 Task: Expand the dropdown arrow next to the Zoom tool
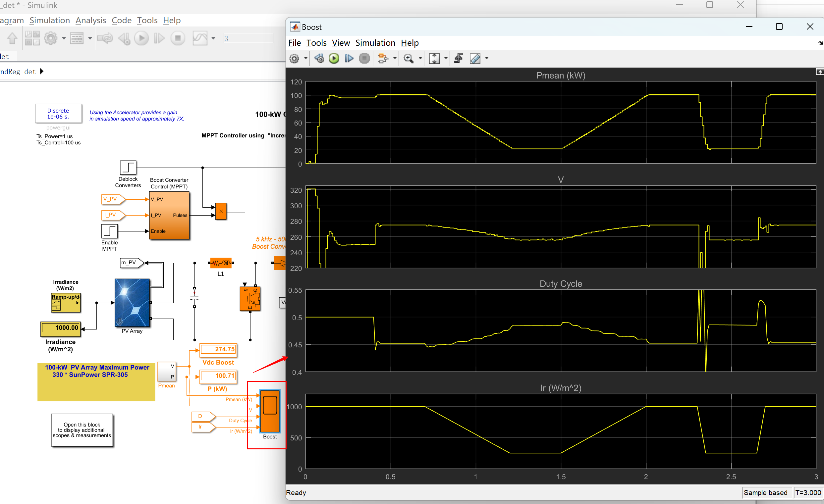click(420, 59)
